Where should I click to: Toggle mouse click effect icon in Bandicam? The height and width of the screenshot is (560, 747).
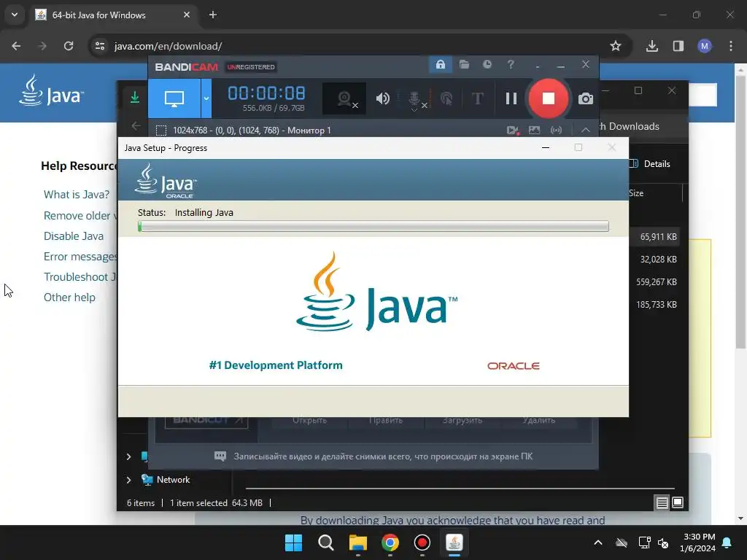coord(446,98)
